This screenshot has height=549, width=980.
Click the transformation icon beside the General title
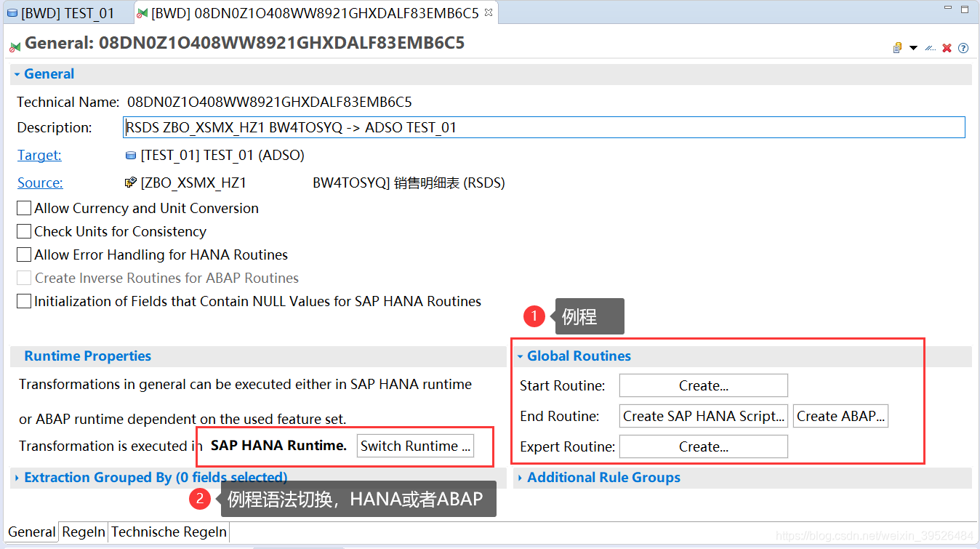(x=15, y=46)
